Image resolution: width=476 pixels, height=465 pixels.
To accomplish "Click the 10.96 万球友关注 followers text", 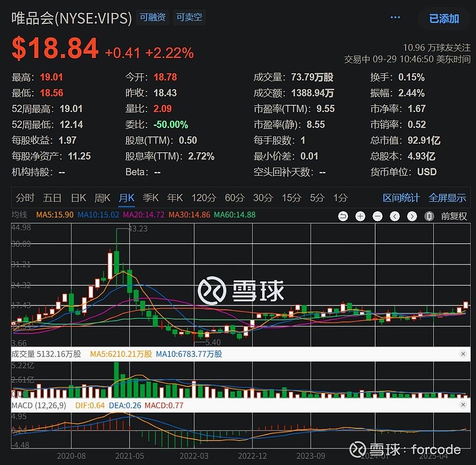I will (437, 48).
